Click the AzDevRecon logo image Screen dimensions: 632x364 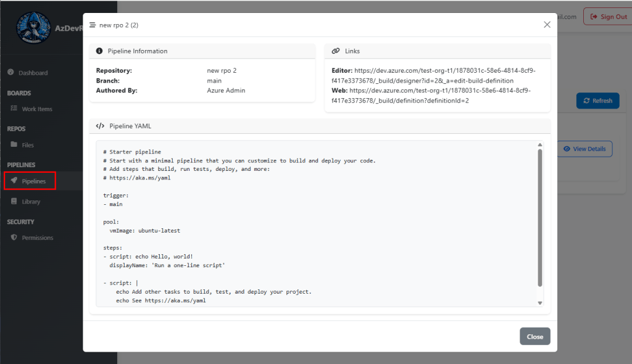(33, 27)
